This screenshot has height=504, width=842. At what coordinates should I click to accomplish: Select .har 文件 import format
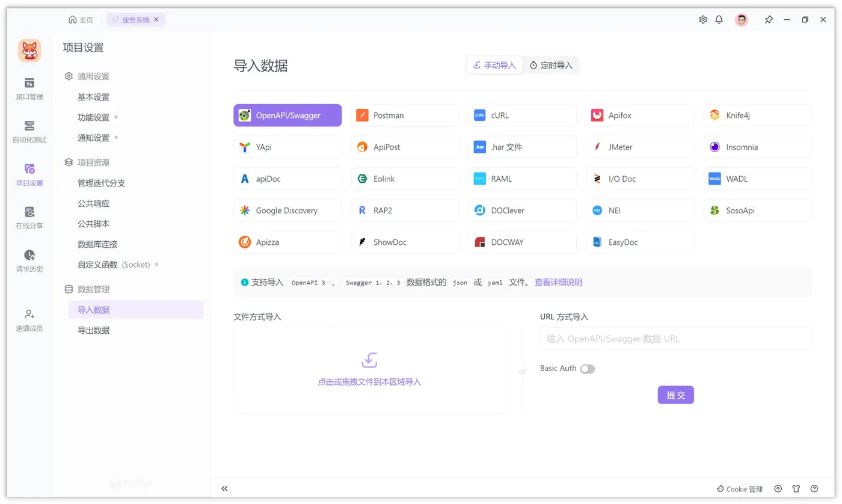[x=523, y=147]
